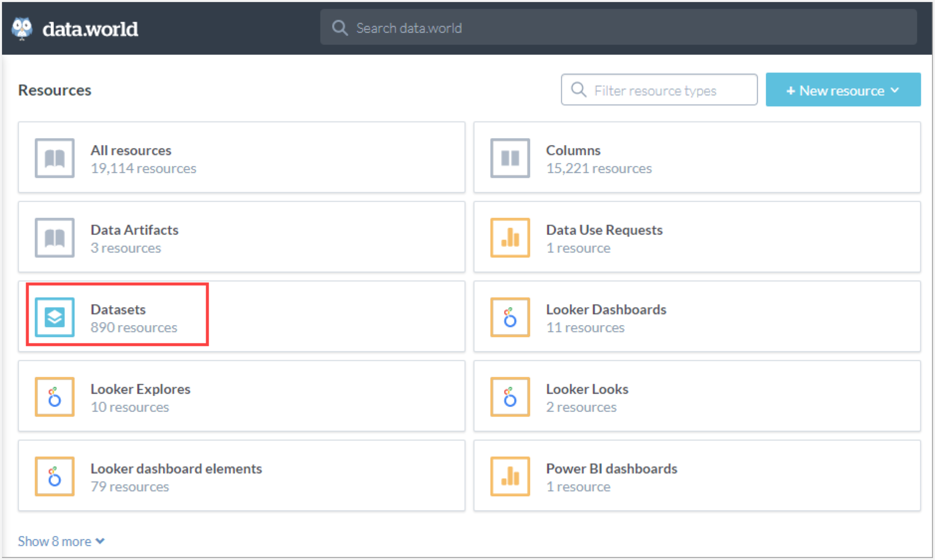Viewport: 935px width, 560px height.
Task: Open the Columns resource type
Action: 697,157
